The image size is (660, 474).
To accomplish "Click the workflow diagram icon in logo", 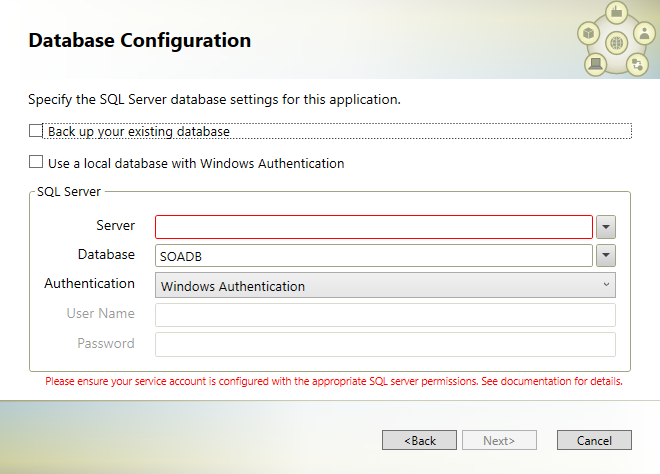I will click(x=637, y=65).
